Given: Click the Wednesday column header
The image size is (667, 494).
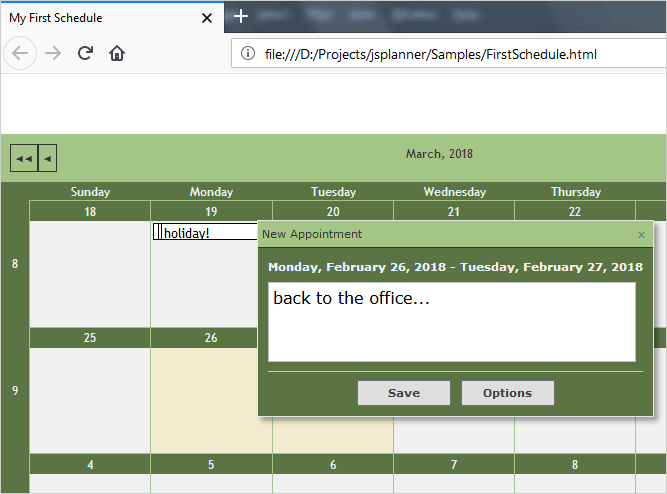Looking at the screenshot, I should (x=454, y=192).
